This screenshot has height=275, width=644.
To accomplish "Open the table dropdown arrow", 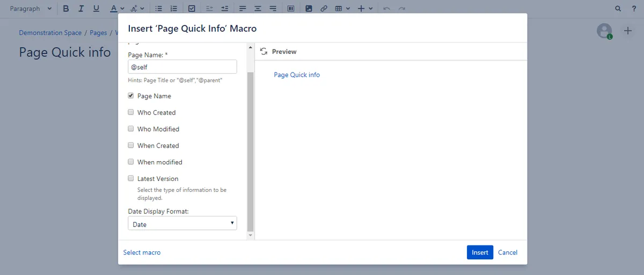I will click(x=348, y=9).
